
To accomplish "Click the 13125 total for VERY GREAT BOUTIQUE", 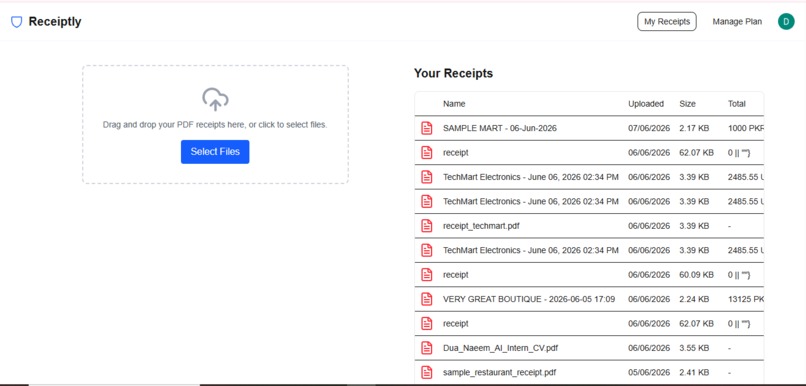I will coord(745,299).
